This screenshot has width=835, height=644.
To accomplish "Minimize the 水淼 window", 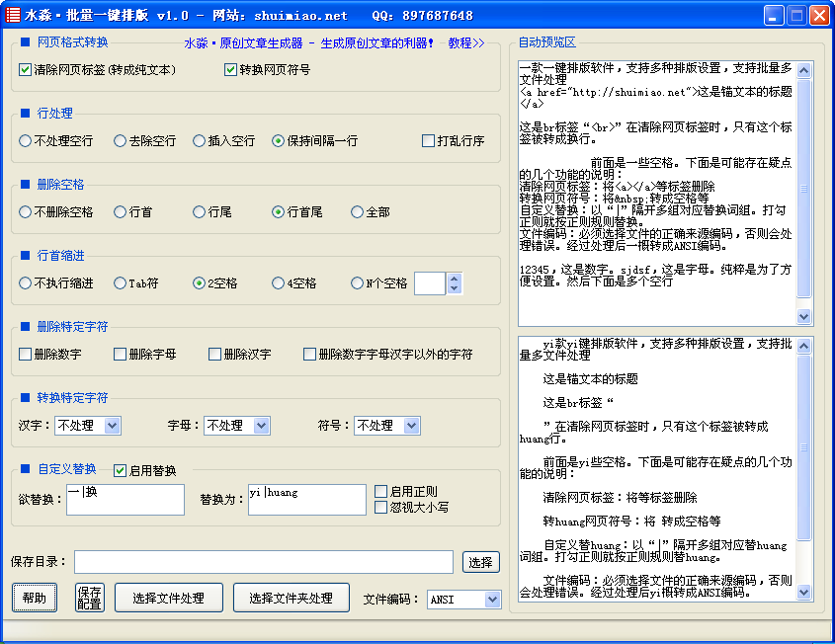I will 774,16.
